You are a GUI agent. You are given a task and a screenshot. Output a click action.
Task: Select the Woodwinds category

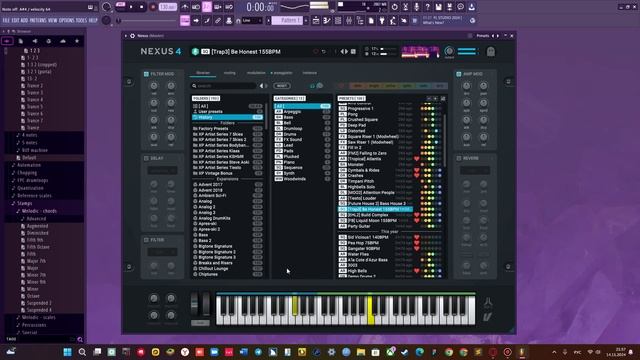click(302, 179)
